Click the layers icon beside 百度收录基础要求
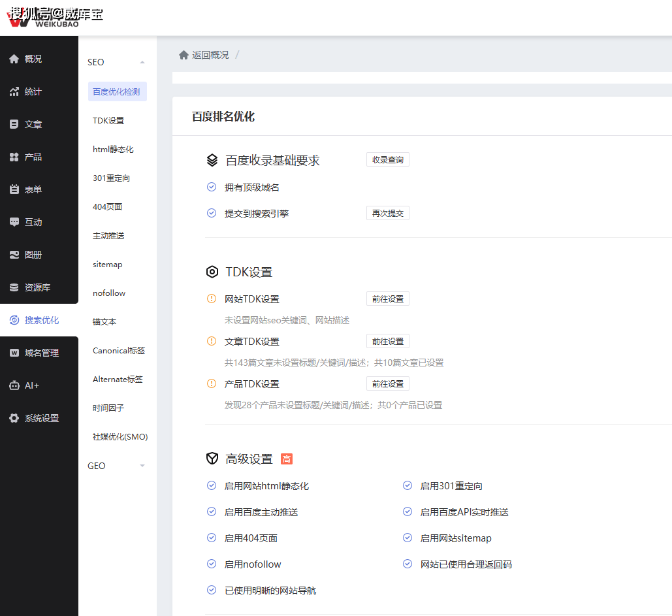 click(212, 160)
